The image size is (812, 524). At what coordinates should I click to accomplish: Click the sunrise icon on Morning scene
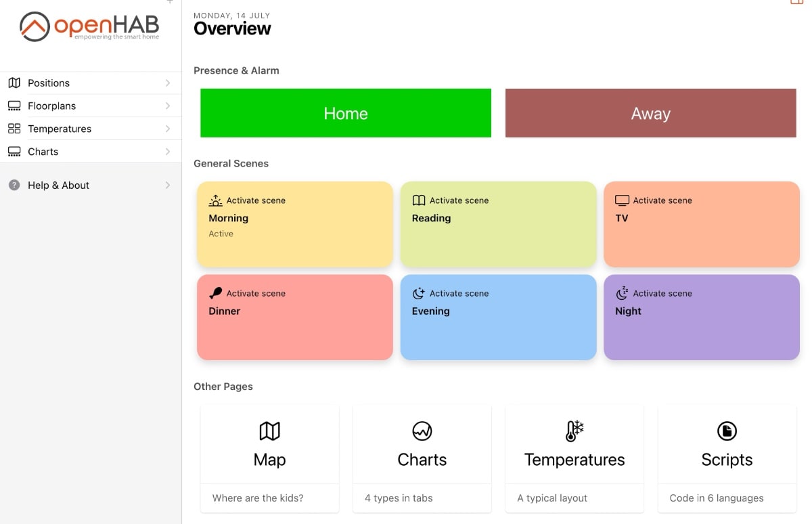pyautogui.click(x=215, y=200)
